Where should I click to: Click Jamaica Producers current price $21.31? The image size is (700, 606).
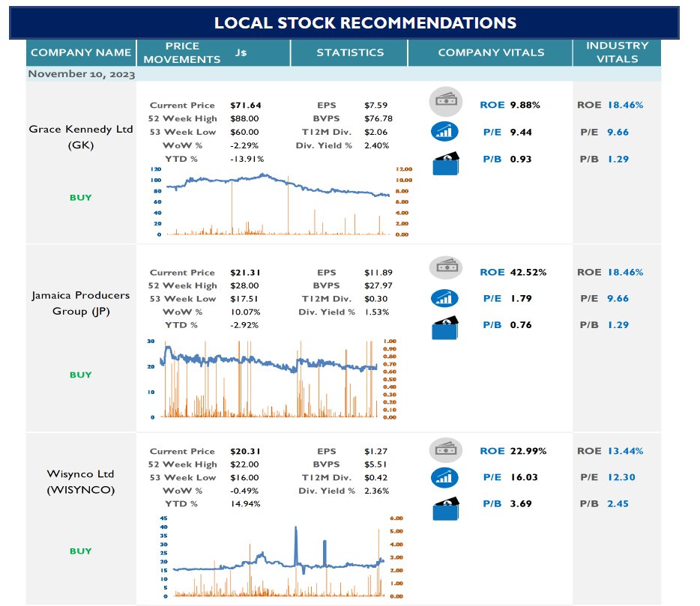pyautogui.click(x=245, y=273)
